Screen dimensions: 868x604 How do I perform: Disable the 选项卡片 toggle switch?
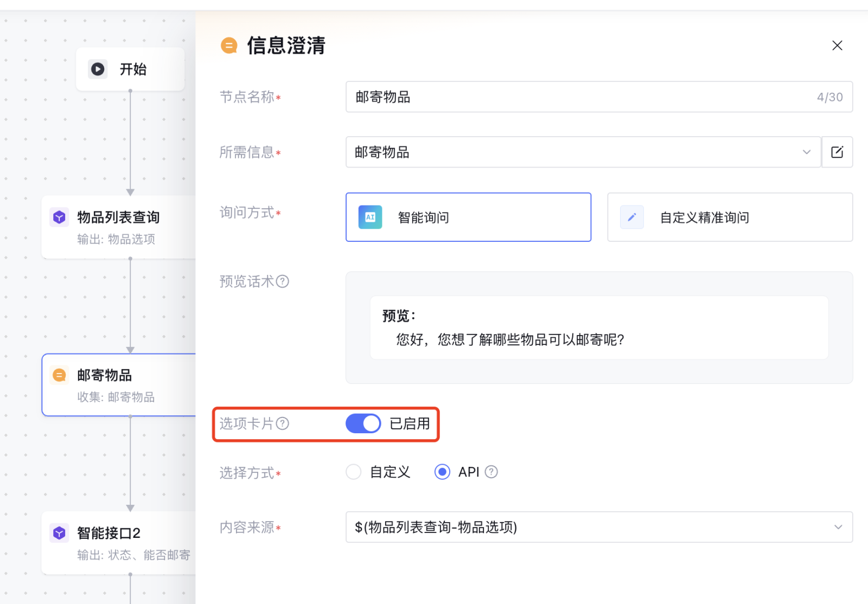pos(363,423)
